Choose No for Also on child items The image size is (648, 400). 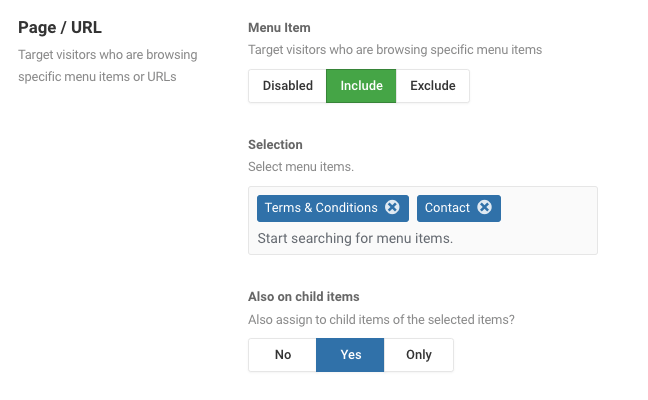pos(283,355)
